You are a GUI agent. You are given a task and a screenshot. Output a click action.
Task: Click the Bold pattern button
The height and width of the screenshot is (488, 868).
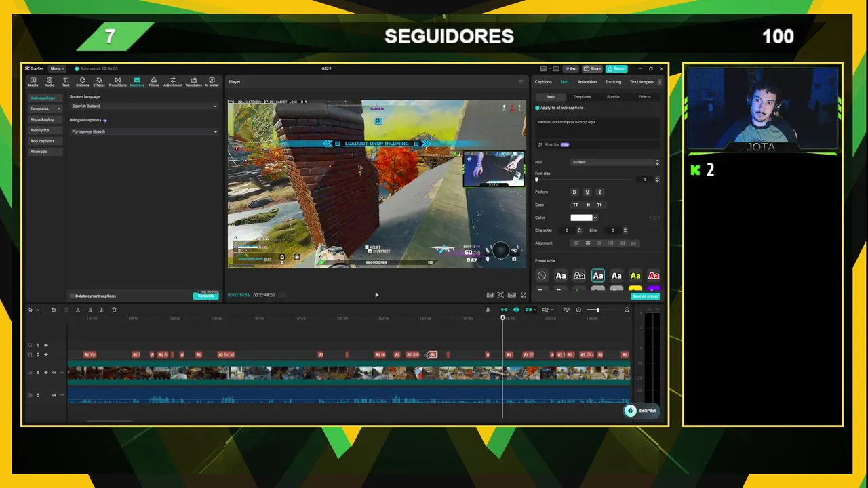coord(574,192)
